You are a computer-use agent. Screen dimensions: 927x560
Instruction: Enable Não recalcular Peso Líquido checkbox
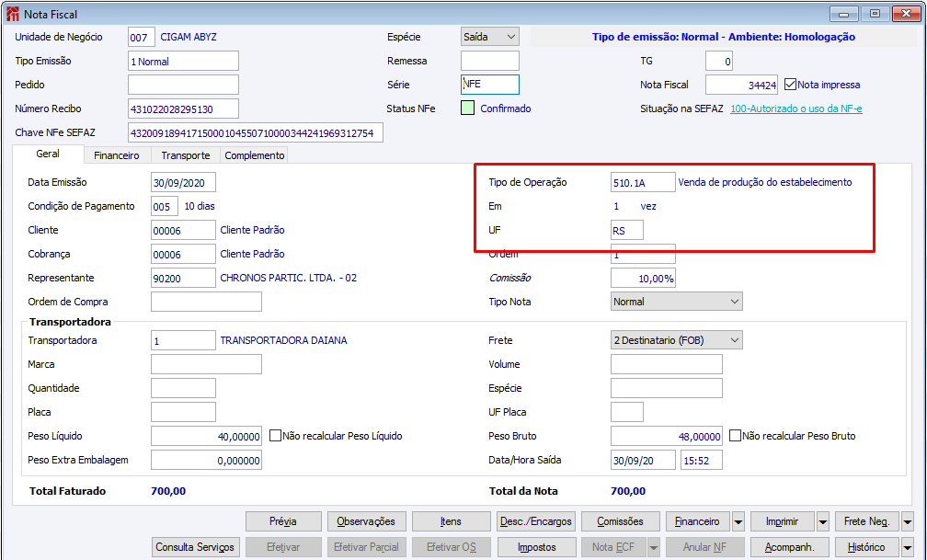[x=275, y=436]
